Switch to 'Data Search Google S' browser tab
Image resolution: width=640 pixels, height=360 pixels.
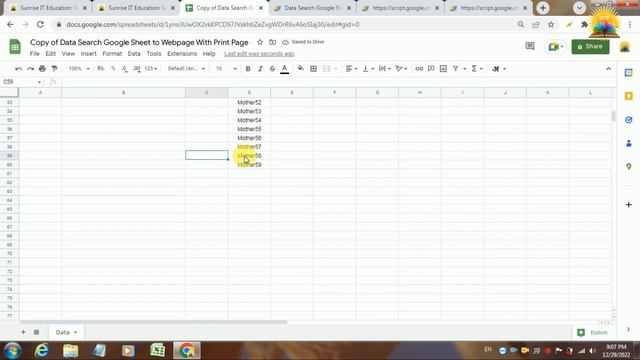(312, 8)
